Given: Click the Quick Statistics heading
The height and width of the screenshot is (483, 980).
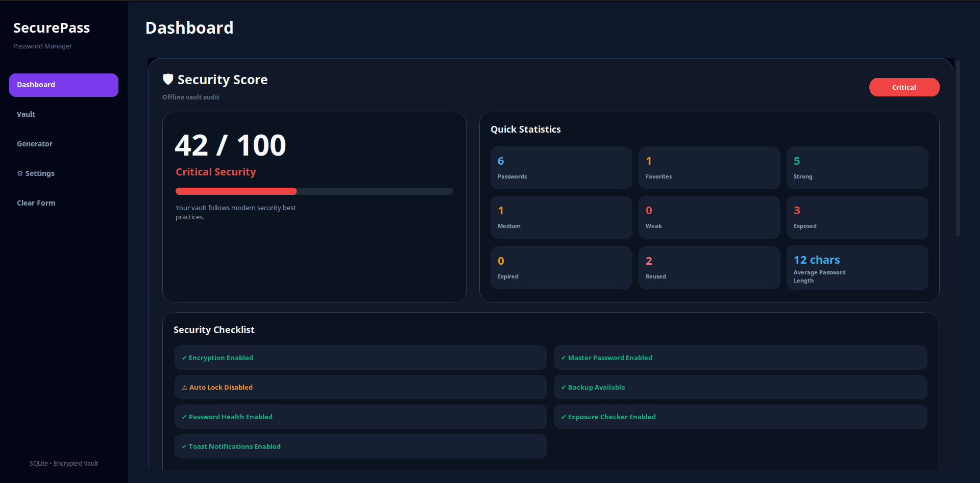Looking at the screenshot, I should pyautogui.click(x=526, y=130).
